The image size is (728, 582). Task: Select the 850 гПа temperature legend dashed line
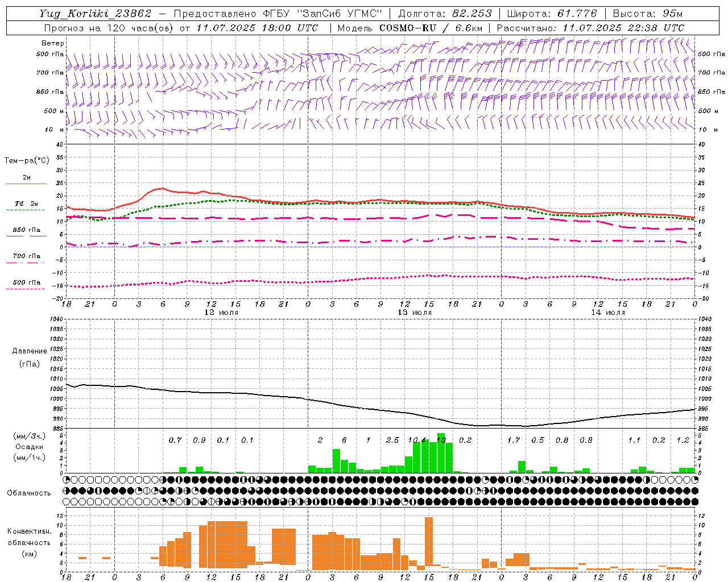click(26, 236)
